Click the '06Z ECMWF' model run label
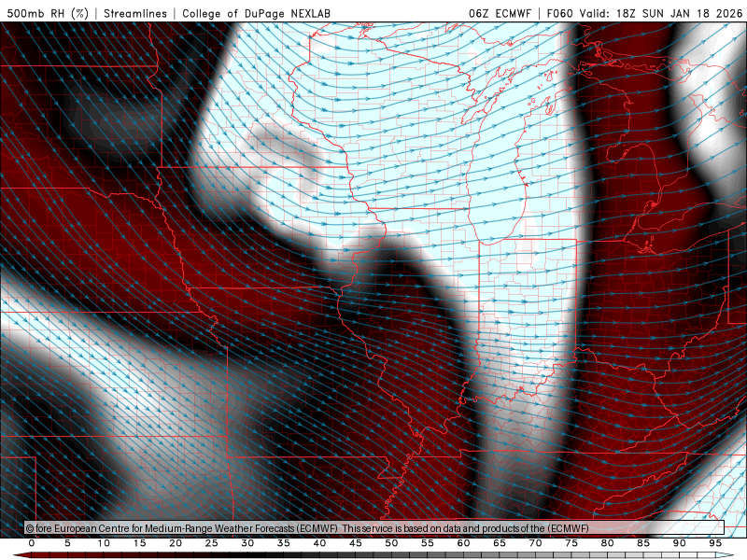The width and height of the screenshot is (747, 560). pos(500,13)
